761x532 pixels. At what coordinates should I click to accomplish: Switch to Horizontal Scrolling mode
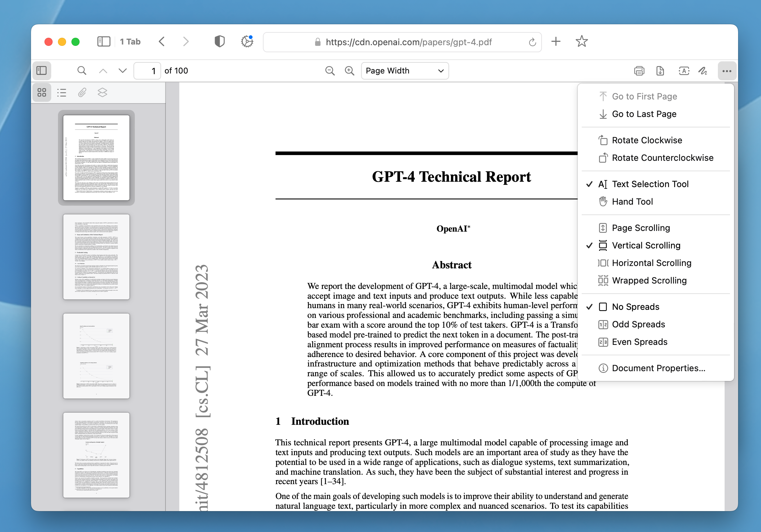coord(656,263)
